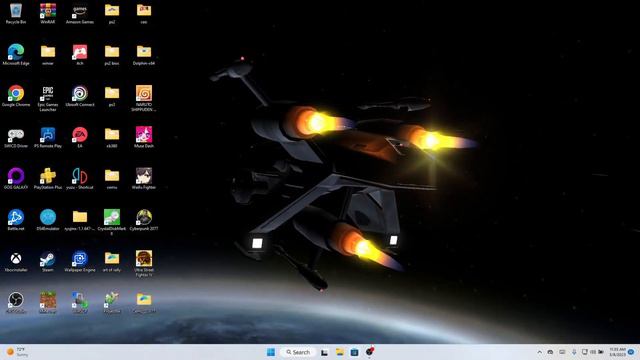Open the Minecraft grass block icon
640x360 pixels.
click(x=48, y=302)
